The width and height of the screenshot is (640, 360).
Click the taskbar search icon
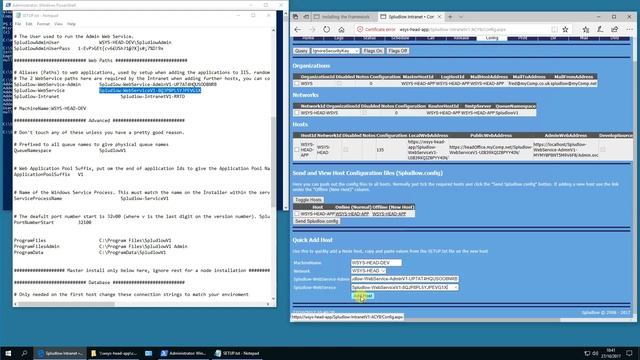click(24, 353)
